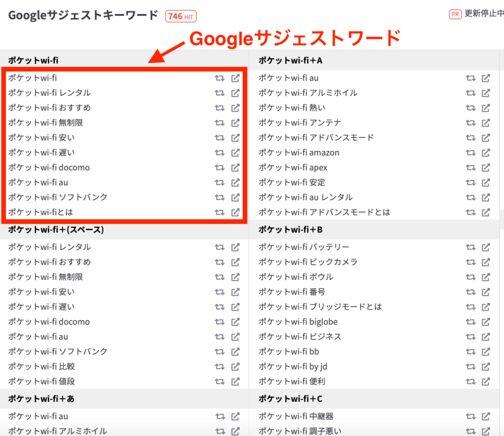The height and width of the screenshot is (436, 504).
Task: Select keyword ポケットwi-fi 便利
Action: [x=292, y=381]
